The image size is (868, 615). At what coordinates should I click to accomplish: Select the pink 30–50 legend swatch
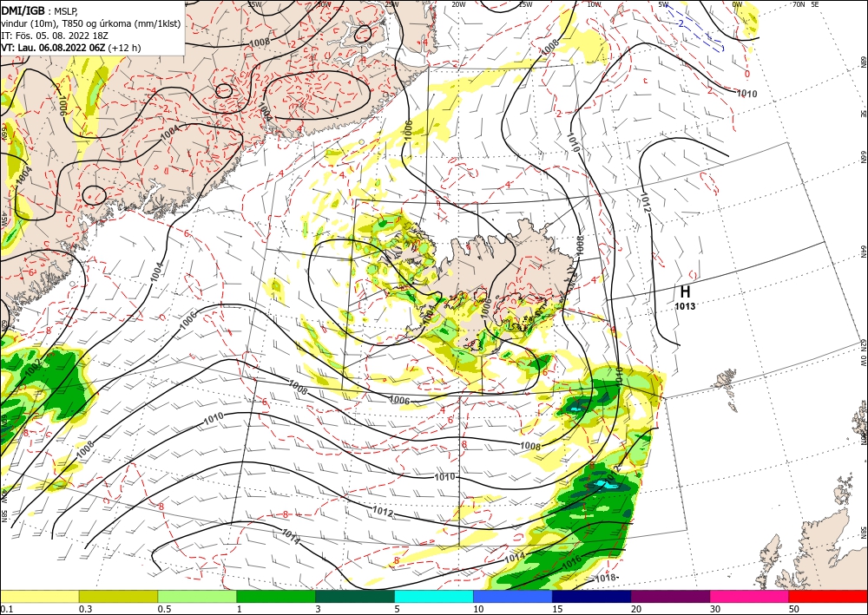coord(750,597)
